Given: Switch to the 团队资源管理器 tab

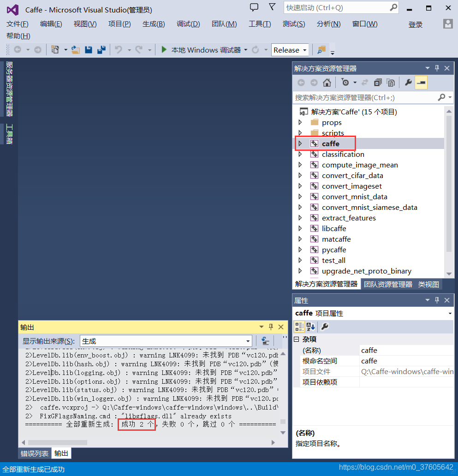Looking at the screenshot, I should coord(388,284).
